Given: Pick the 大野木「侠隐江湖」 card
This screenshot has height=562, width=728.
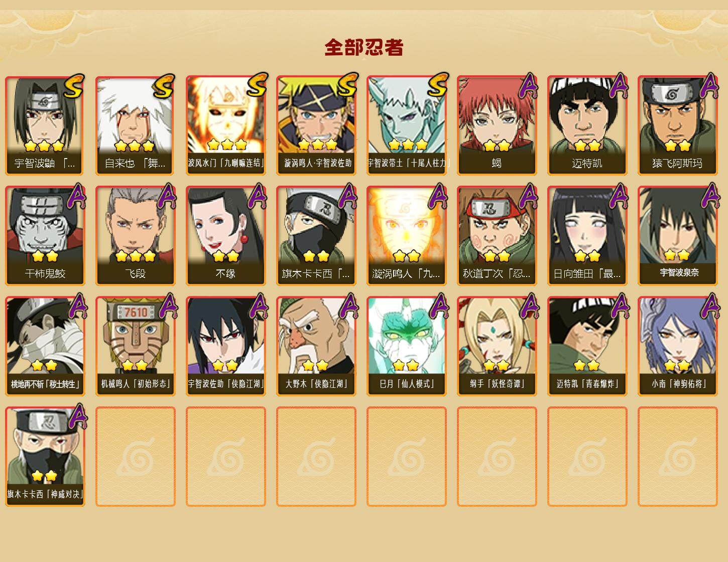Looking at the screenshot, I should [316, 346].
